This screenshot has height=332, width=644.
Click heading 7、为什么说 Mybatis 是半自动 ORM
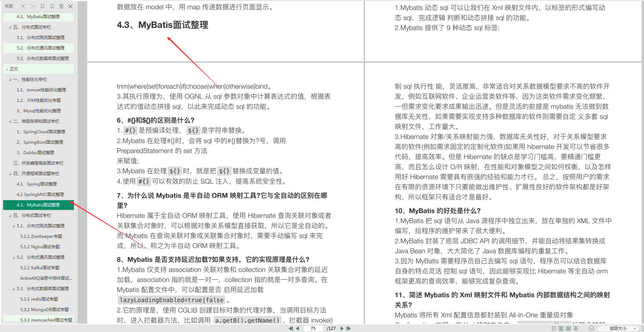222,201
